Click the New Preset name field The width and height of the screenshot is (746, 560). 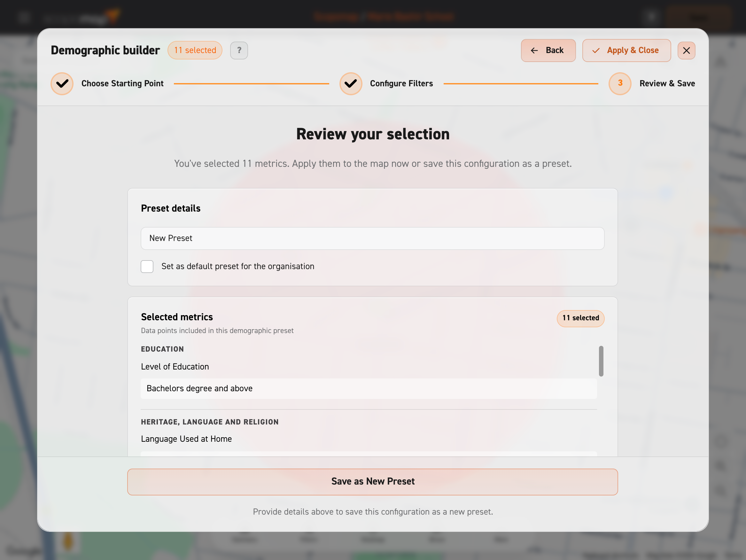point(372,238)
